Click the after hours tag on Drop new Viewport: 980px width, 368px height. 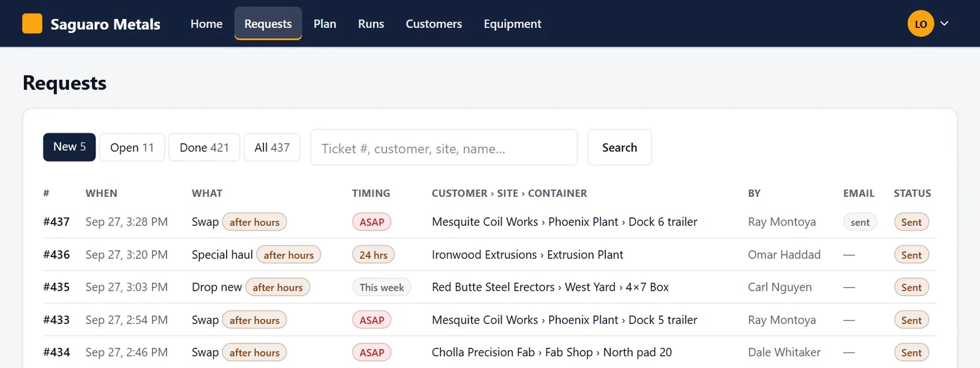(x=277, y=287)
